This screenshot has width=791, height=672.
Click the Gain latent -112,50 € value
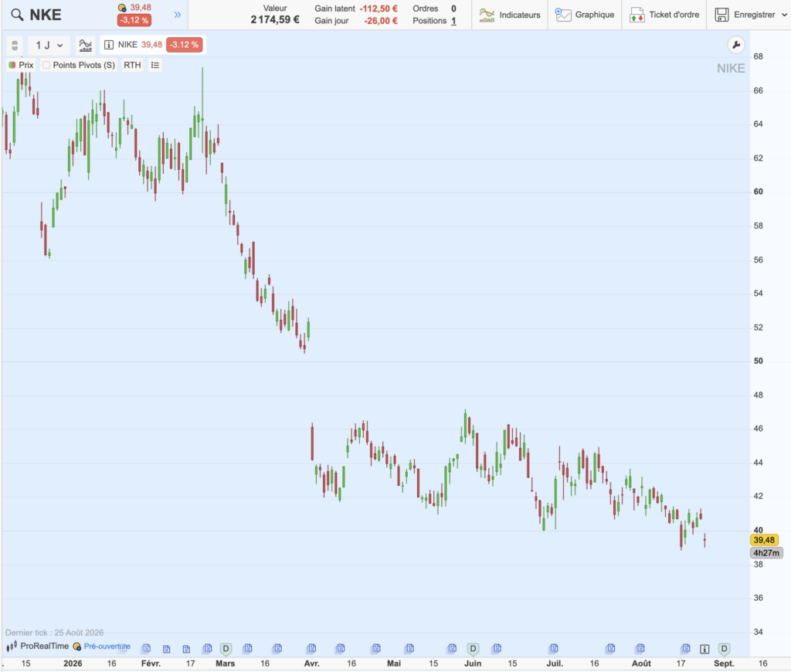pyautogui.click(x=379, y=8)
